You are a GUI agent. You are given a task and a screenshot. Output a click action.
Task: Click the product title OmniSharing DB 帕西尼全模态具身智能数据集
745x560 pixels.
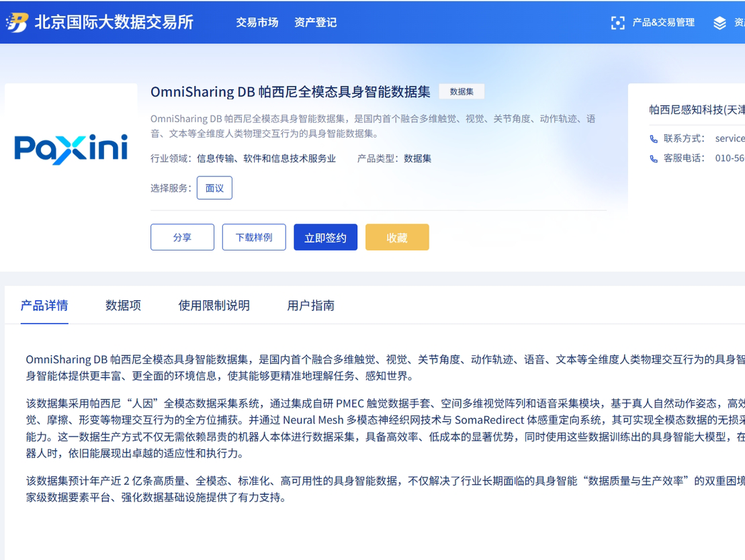point(290,92)
